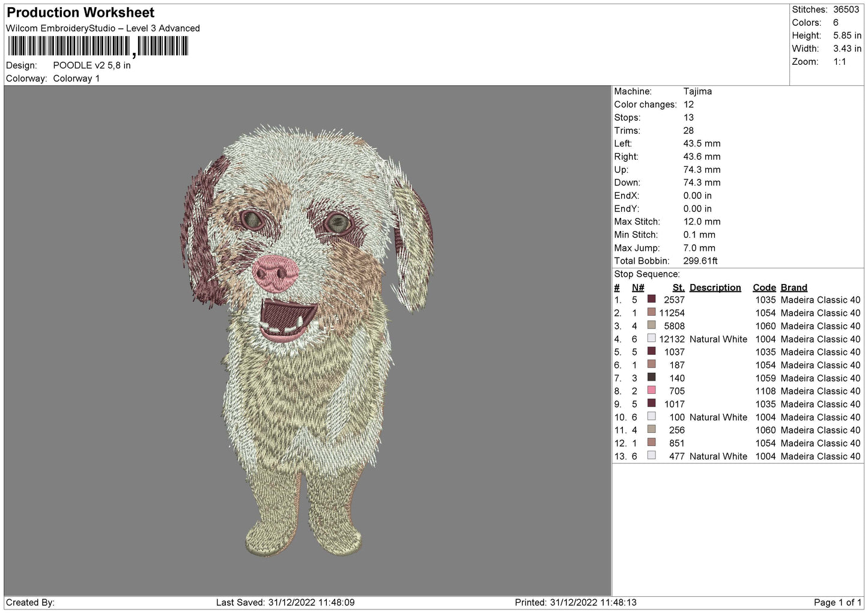Click width value '3.43 in'
The width and height of the screenshot is (868, 613).
point(847,49)
